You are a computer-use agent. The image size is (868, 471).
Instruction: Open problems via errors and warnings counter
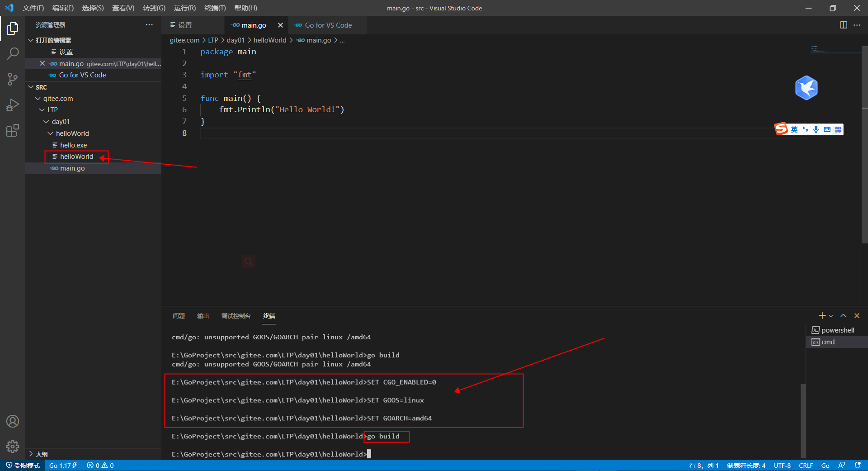[100, 466]
